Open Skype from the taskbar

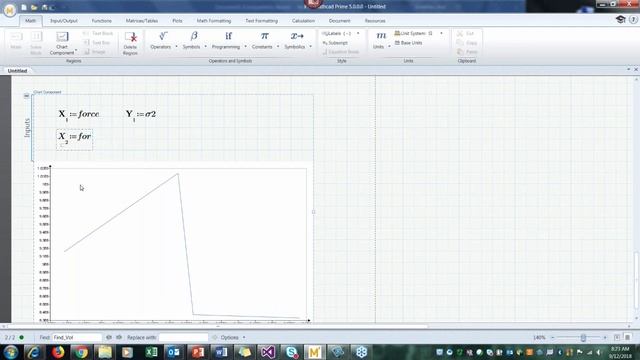click(291, 352)
